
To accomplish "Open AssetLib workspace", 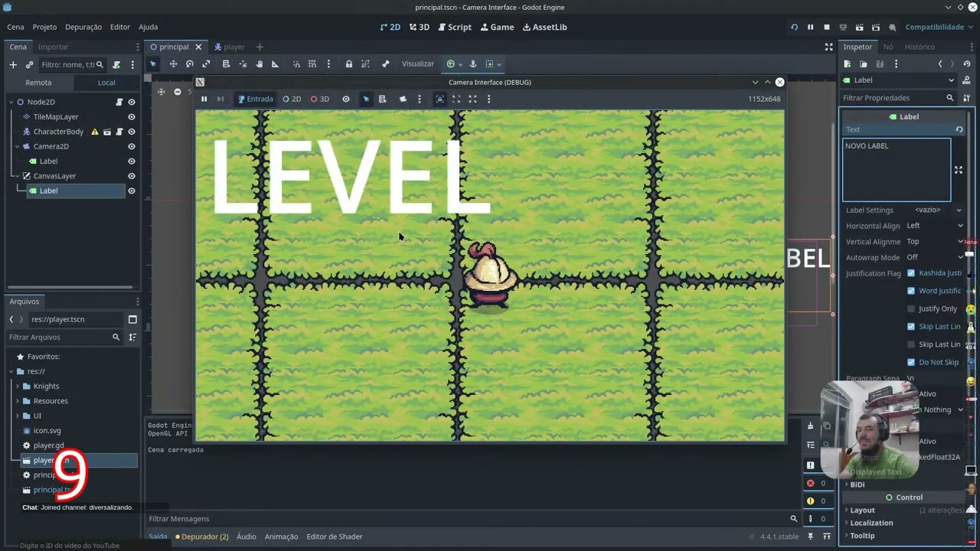I will point(545,27).
